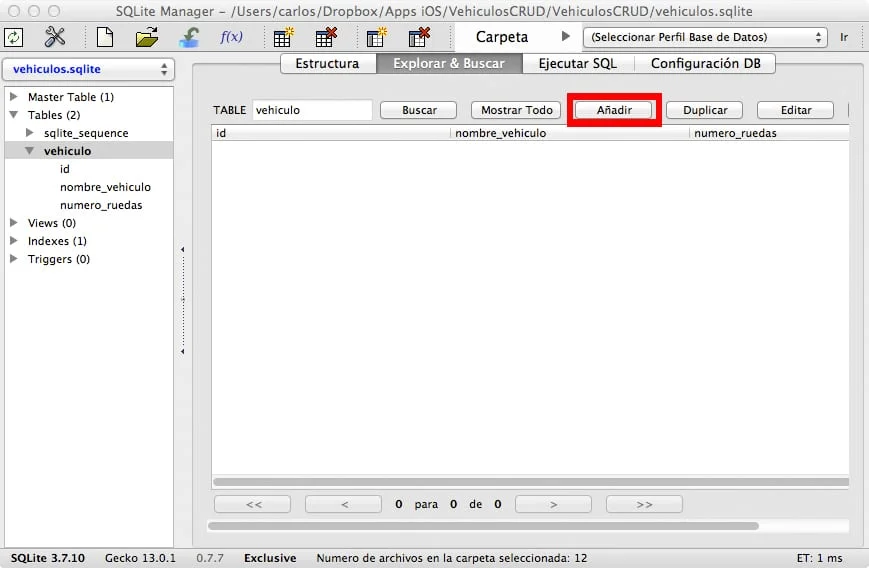The height and width of the screenshot is (568, 869).
Task: Click the Gecko 13.0.1 status text
Action: (140, 558)
